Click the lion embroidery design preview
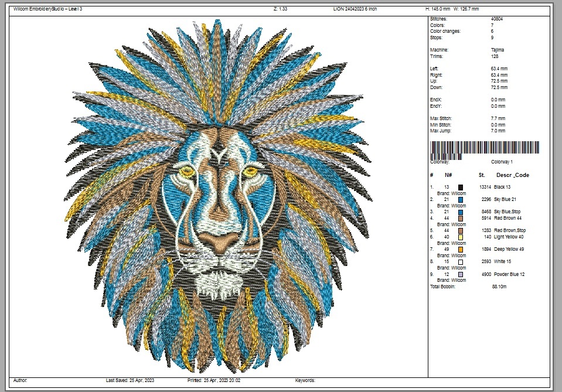This screenshot has width=562, height=392. 219,196
